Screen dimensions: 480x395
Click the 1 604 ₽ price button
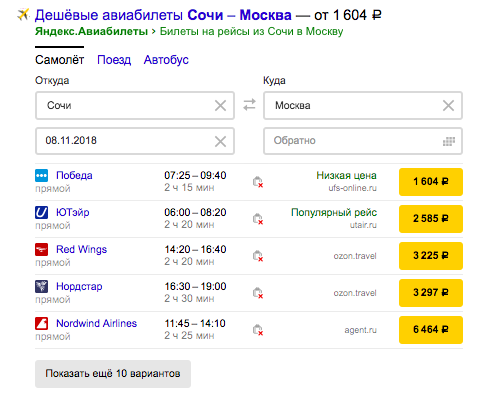[431, 182]
